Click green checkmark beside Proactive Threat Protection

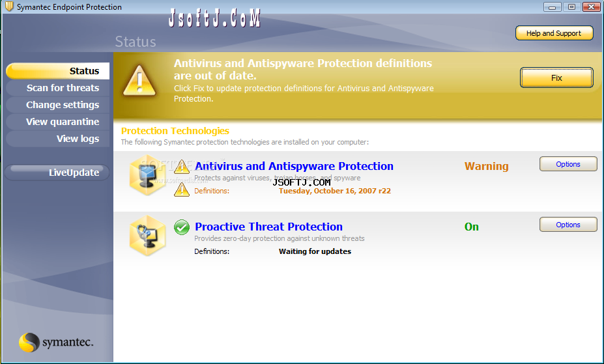(x=181, y=227)
